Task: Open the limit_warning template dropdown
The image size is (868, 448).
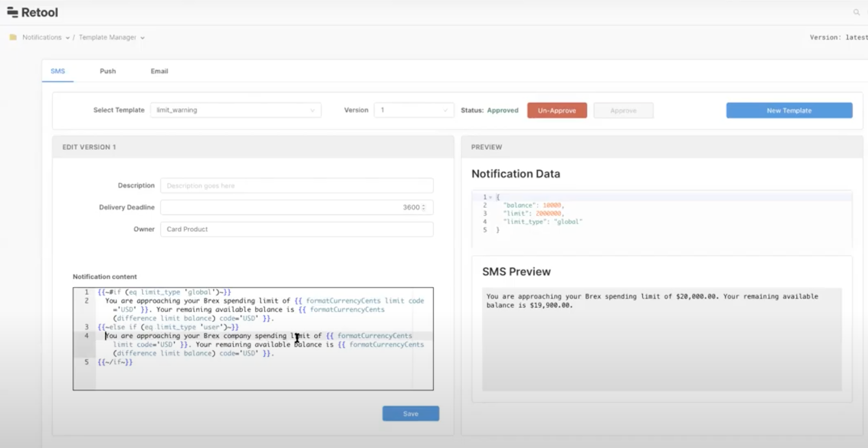Action: pos(235,110)
